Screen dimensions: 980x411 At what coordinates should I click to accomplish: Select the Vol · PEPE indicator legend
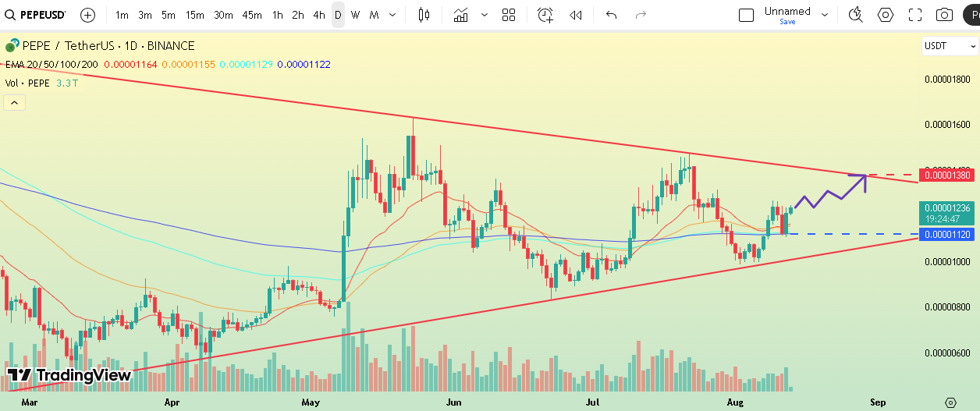coord(27,83)
